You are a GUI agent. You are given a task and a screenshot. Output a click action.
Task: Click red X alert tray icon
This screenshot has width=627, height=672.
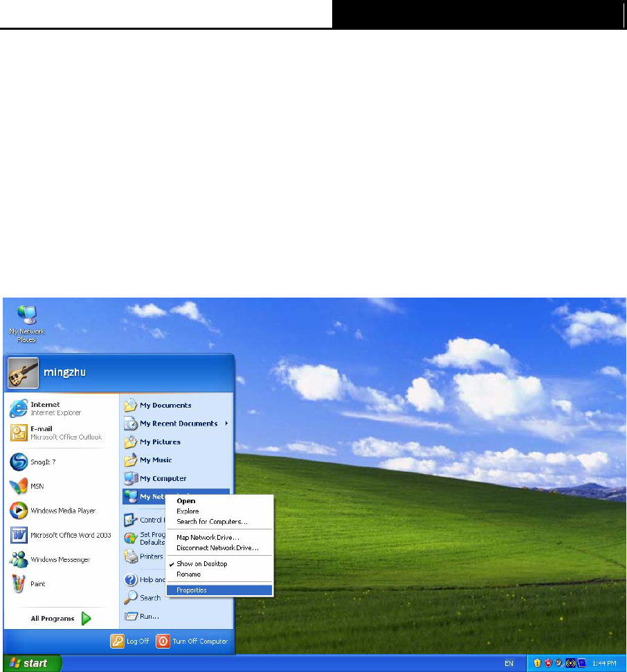(x=548, y=664)
